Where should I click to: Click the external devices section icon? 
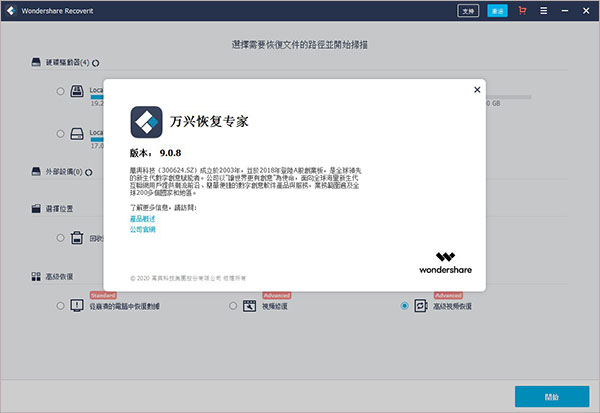click(x=36, y=171)
